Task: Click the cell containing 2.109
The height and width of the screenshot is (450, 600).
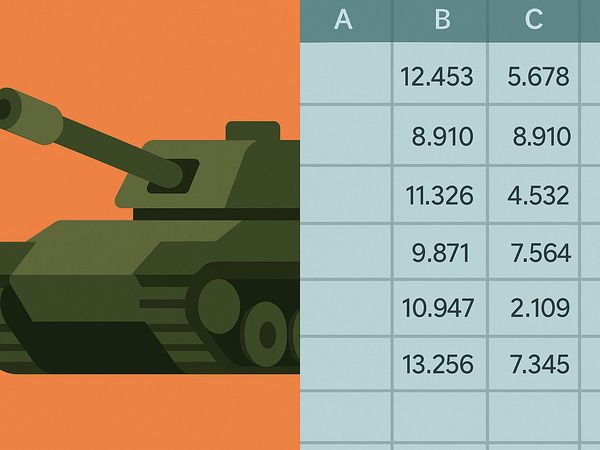Action: (x=533, y=308)
